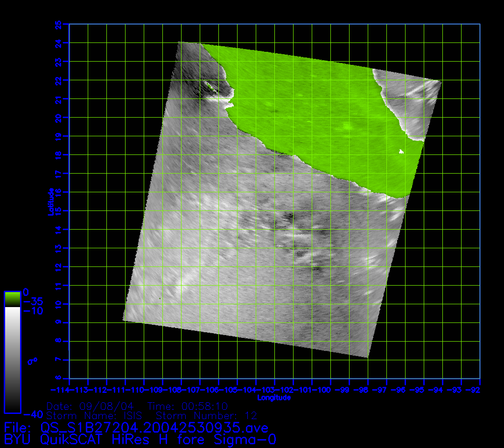Click the small white spot in green land area
This screenshot has width=504, height=448.
[401, 151]
